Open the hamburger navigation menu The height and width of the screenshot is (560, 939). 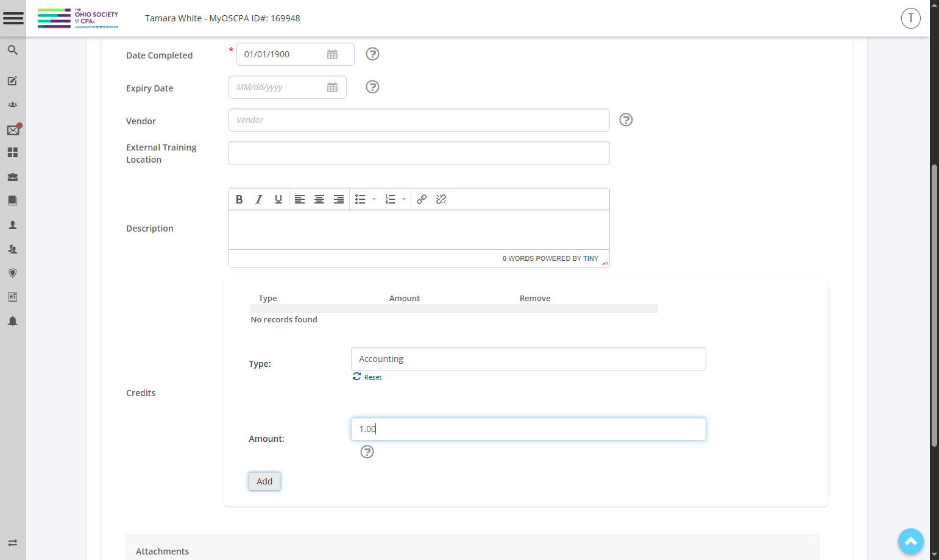pyautogui.click(x=13, y=18)
